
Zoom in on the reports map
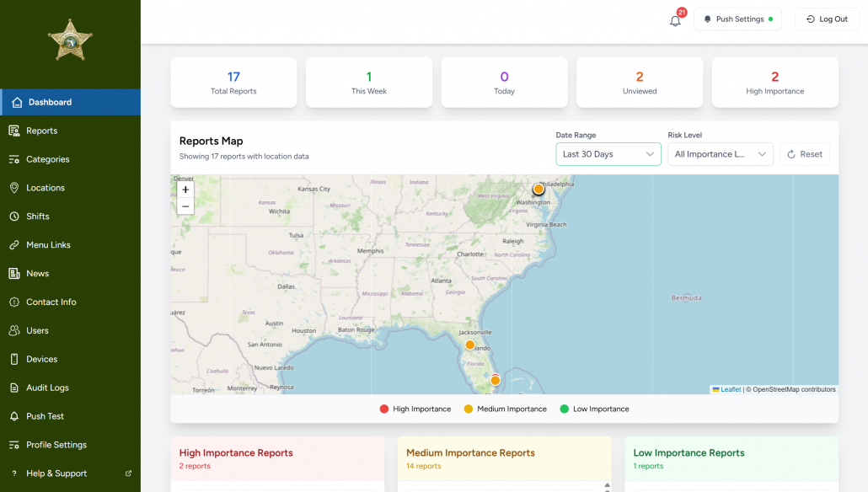click(185, 190)
